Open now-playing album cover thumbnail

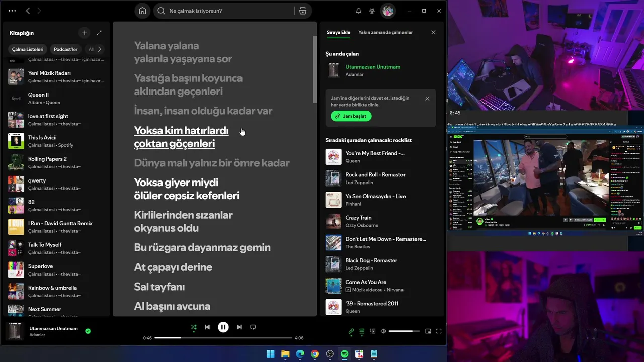click(x=15, y=331)
